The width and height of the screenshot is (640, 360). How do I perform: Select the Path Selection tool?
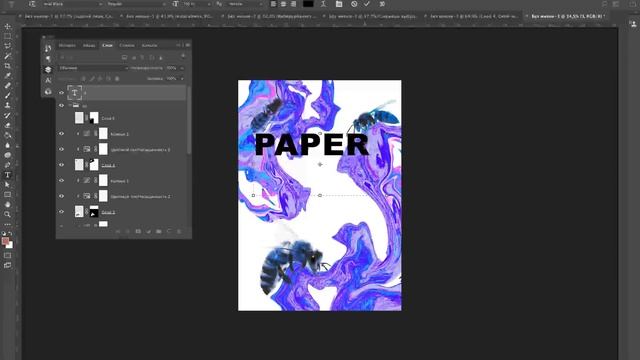click(7, 184)
